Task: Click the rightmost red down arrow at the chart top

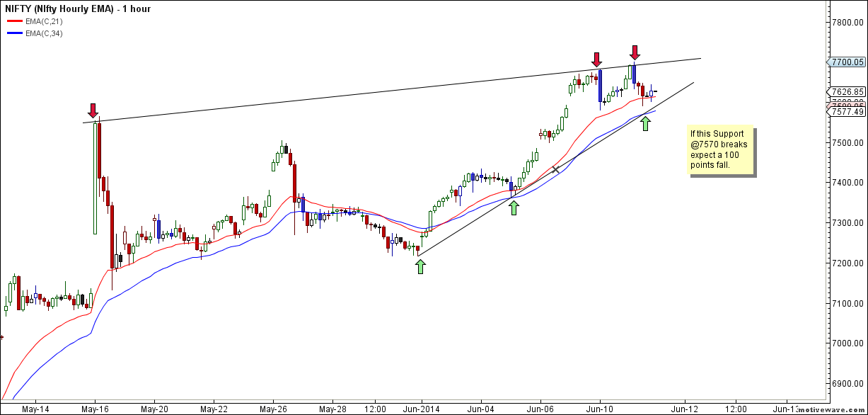Action: [x=635, y=52]
